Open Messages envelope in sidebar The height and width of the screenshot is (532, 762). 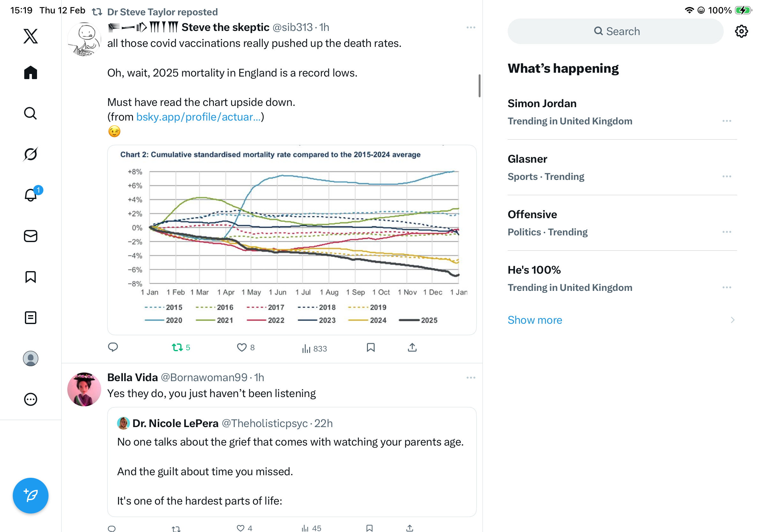tap(31, 236)
